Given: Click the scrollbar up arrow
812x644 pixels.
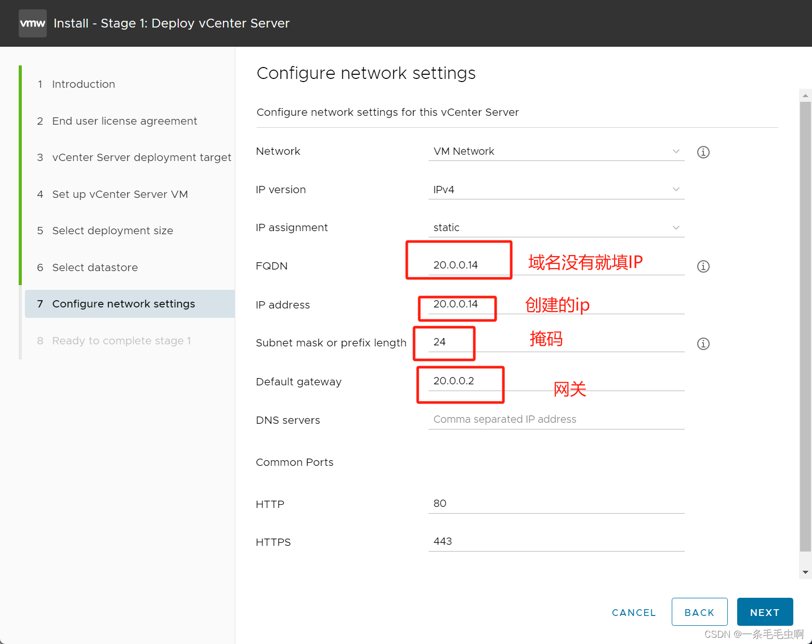Looking at the screenshot, I should click(x=805, y=96).
